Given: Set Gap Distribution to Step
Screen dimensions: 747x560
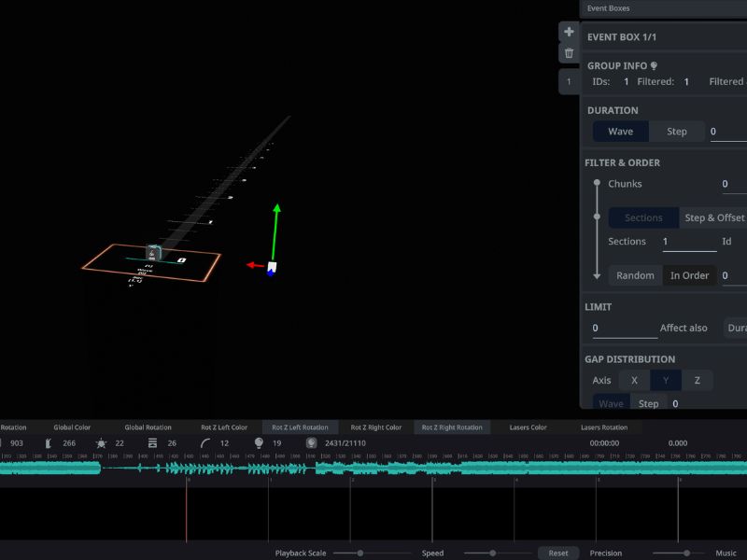Looking at the screenshot, I should [x=648, y=403].
